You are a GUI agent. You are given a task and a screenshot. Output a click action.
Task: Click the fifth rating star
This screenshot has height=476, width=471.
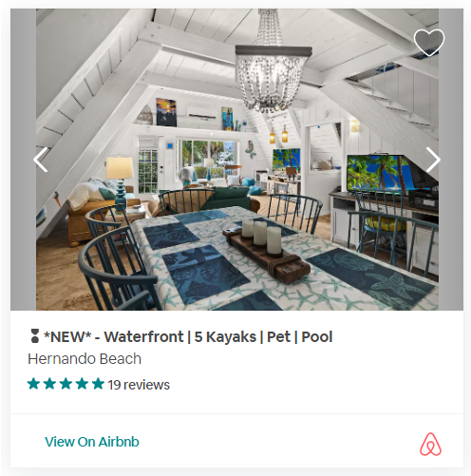click(x=98, y=384)
